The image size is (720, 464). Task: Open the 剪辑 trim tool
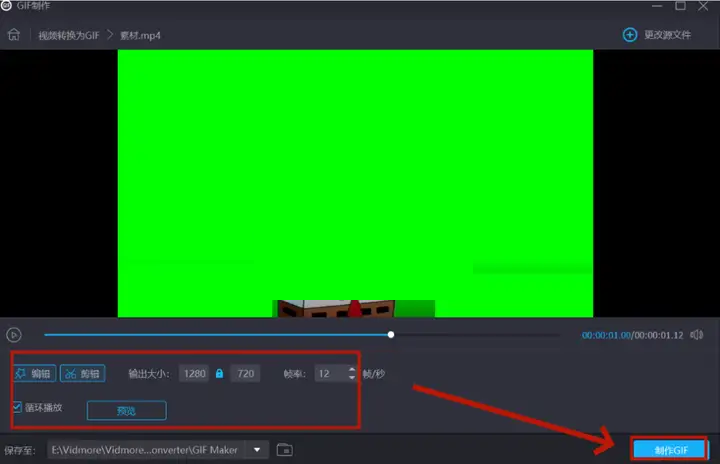83,373
